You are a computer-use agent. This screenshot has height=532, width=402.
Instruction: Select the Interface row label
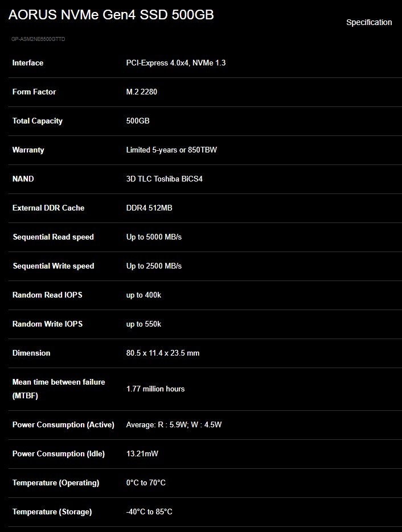coord(28,63)
